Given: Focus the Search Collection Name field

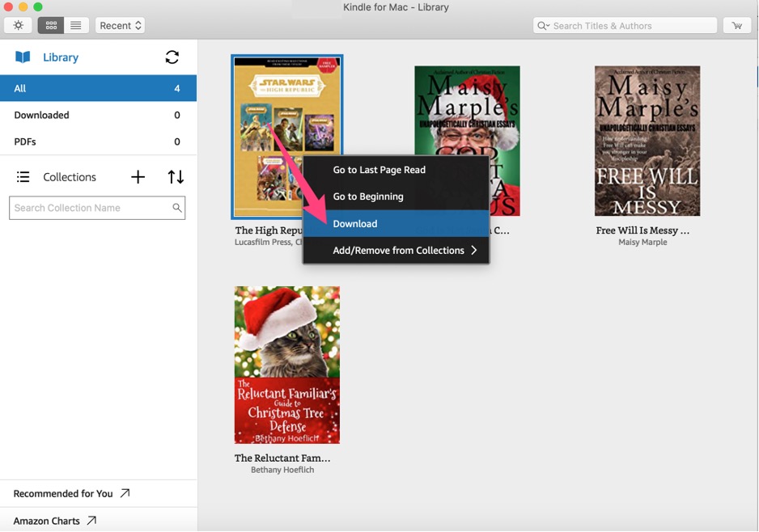Looking at the screenshot, I should (91, 208).
